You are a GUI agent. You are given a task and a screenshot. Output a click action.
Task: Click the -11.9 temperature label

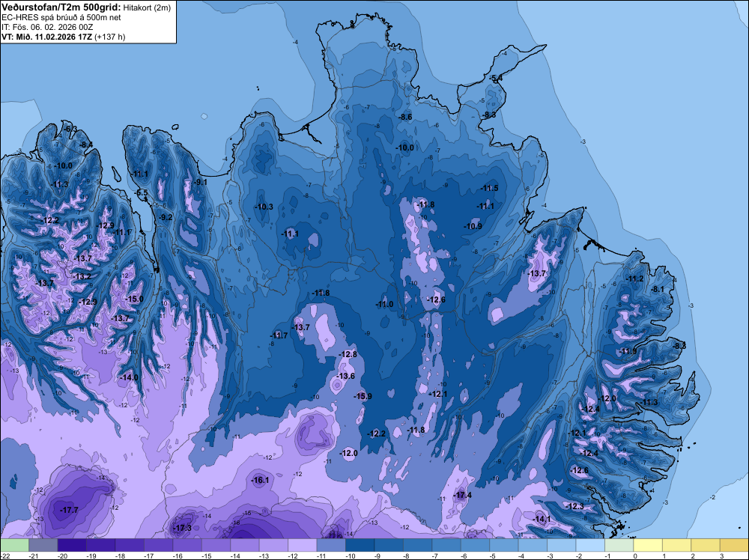628,351
